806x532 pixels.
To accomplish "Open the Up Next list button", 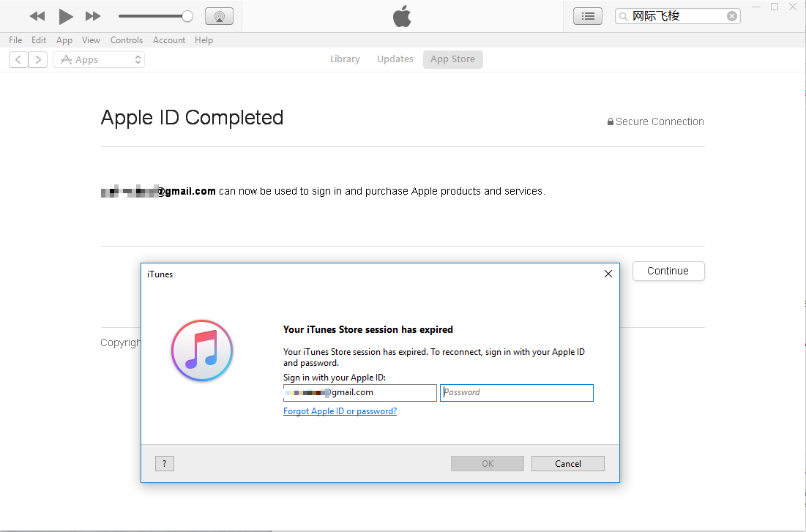I will 588,16.
